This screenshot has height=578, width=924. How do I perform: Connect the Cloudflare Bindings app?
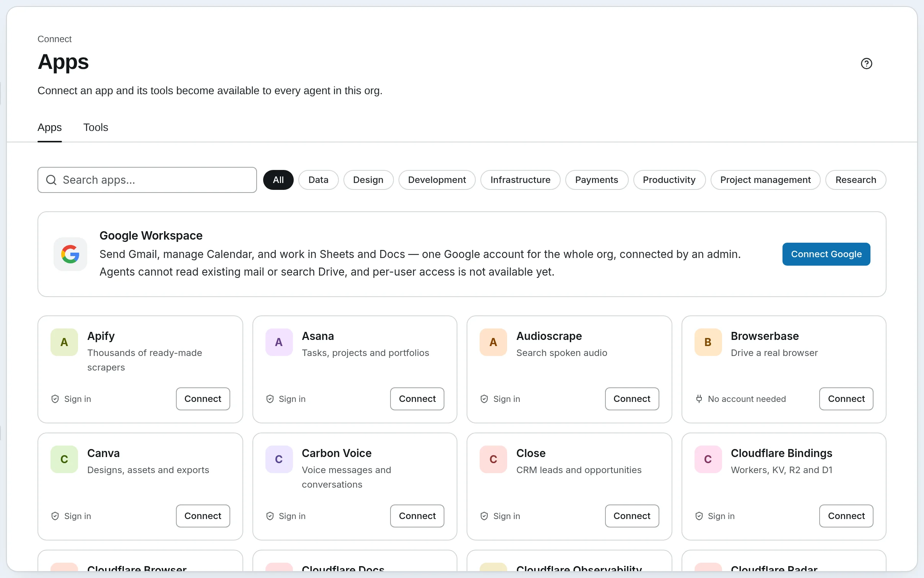846,516
